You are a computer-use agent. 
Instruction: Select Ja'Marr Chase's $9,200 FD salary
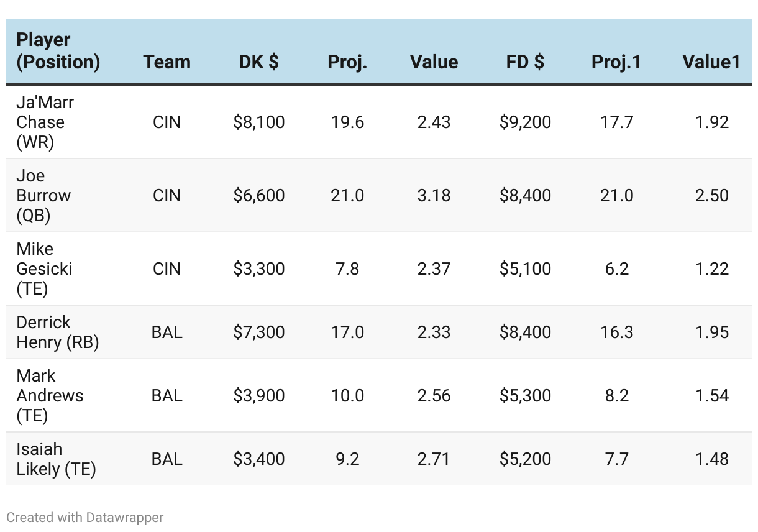(x=525, y=122)
